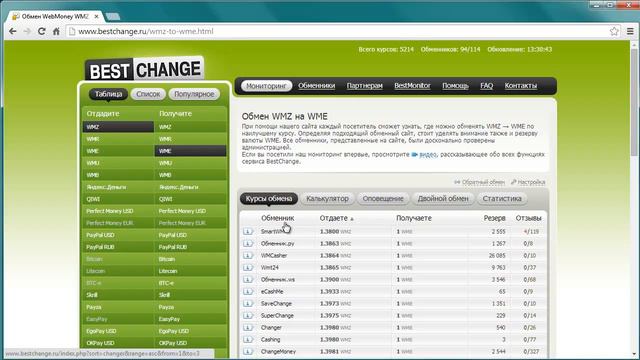Sort table by Отзывы column header
The height and width of the screenshot is (360, 640).
tap(528, 218)
